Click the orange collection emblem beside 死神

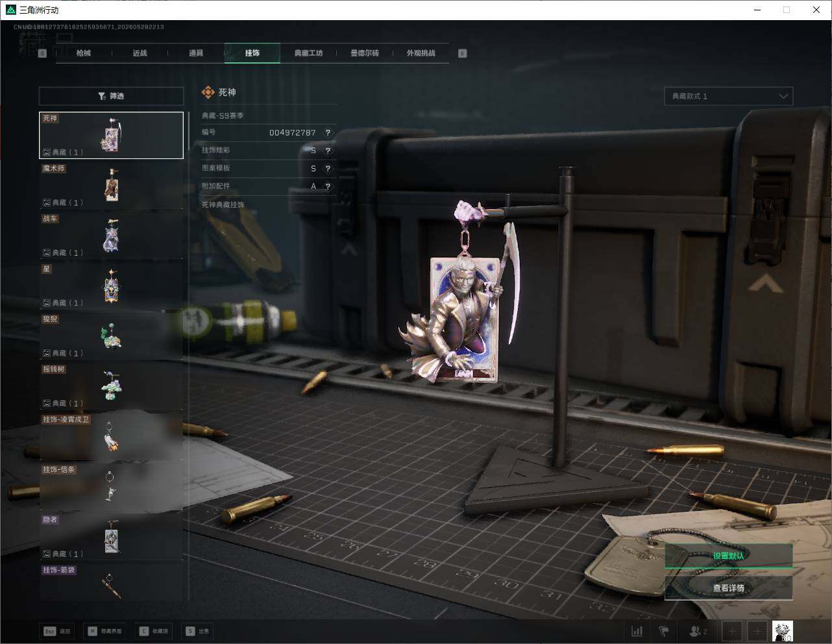[x=208, y=93]
